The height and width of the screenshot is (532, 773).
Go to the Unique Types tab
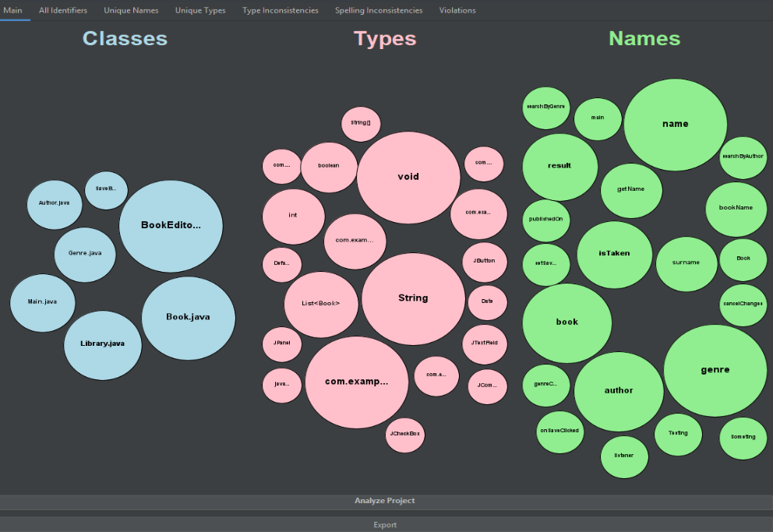pyautogui.click(x=200, y=10)
